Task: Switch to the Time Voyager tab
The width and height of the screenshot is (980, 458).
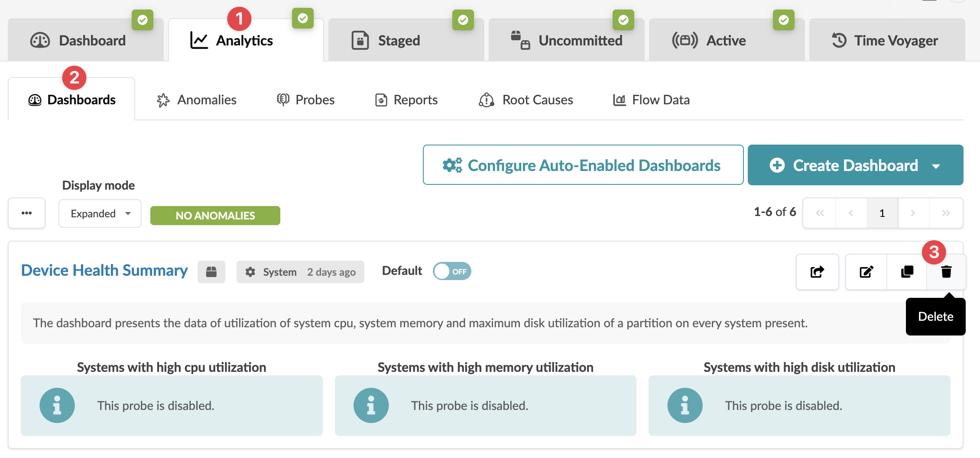Action: (x=886, y=41)
